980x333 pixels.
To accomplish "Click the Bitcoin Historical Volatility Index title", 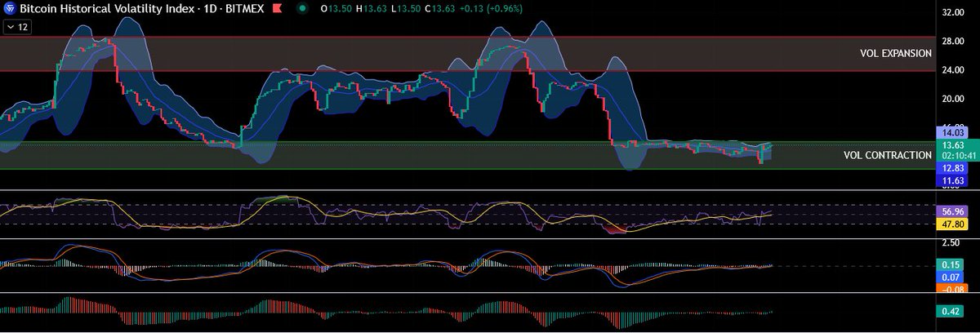I will pos(105,9).
